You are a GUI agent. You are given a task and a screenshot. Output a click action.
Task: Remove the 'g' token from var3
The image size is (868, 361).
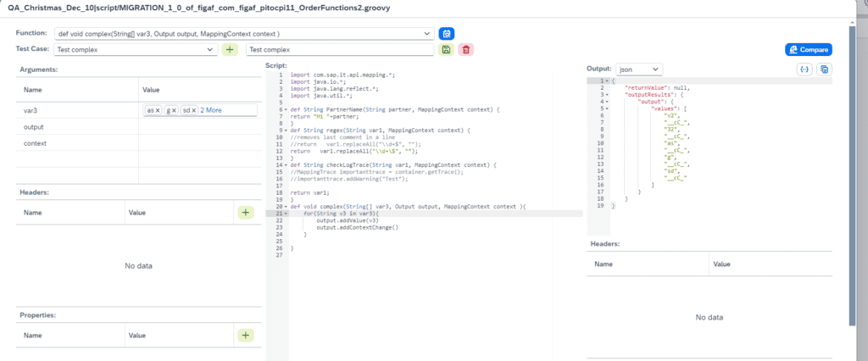tap(174, 110)
